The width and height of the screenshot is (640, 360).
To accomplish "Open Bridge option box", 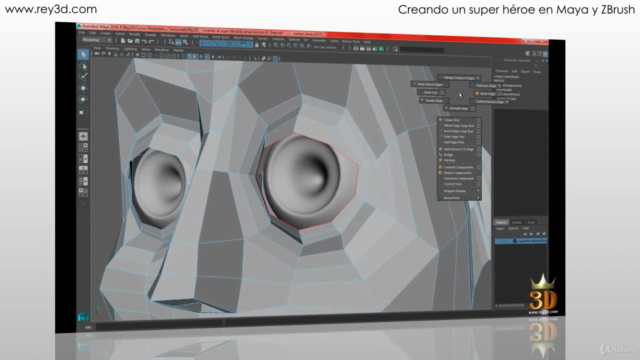I will pos(478,155).
